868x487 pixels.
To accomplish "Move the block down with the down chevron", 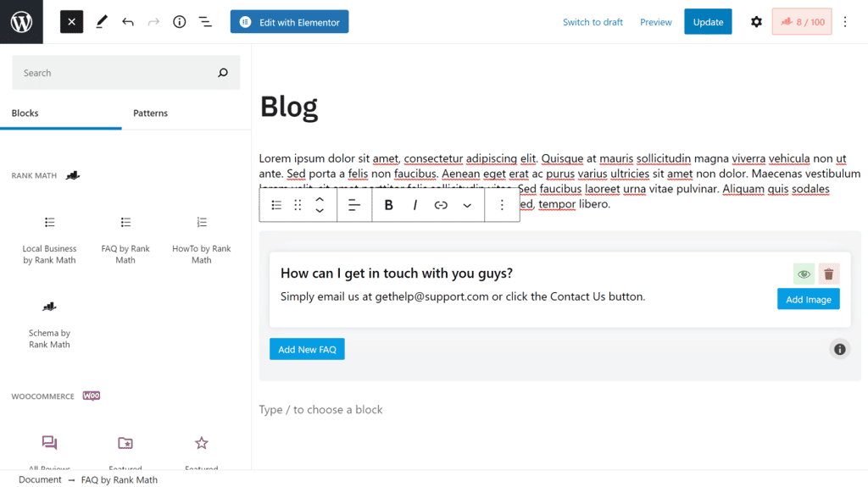I will coord(320,211).
